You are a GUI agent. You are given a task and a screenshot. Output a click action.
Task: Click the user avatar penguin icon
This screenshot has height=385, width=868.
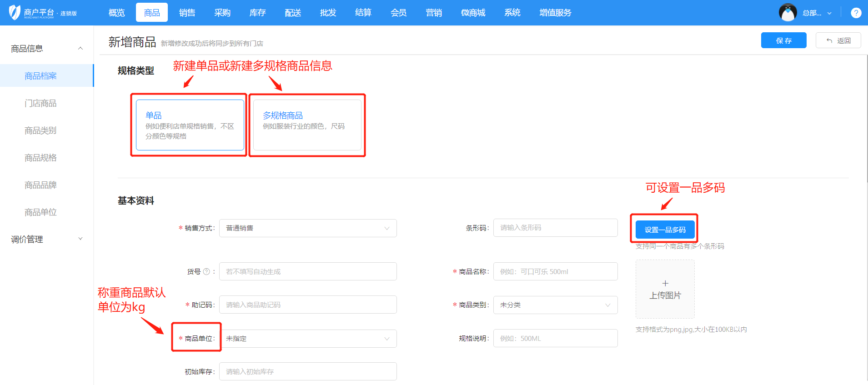pyautogui.click(x=788, y=13)
